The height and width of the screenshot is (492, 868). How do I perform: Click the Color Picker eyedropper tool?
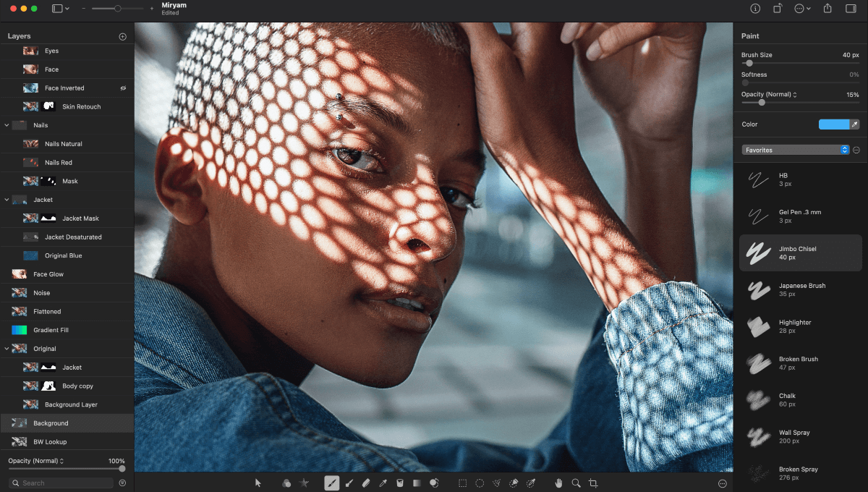point(383,483)
